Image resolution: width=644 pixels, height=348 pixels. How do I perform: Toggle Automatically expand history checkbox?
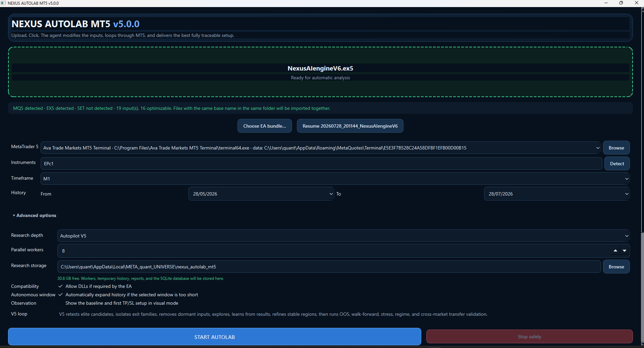60,295
